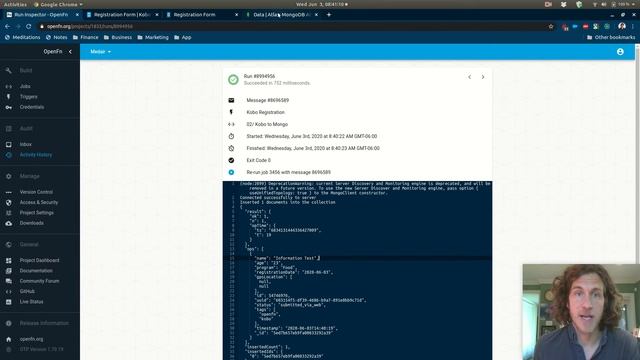
Task: Open the Activities overview
Action: (x=15, y=4)
